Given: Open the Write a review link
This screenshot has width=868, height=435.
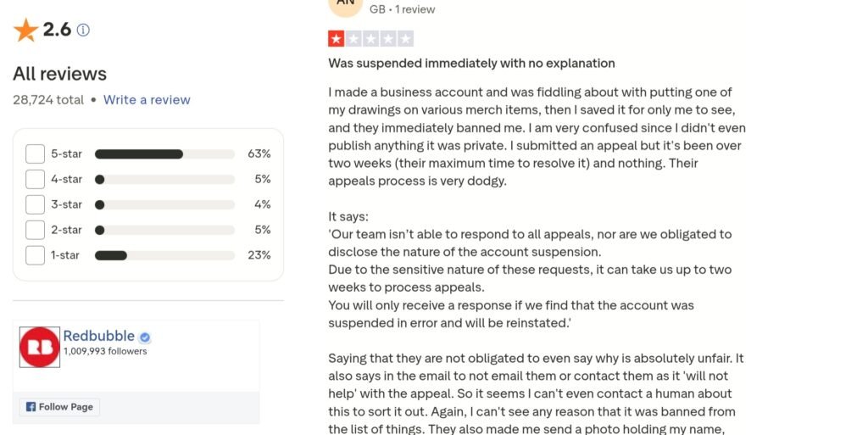Looking at the screenshot, I should coord(147,100).
